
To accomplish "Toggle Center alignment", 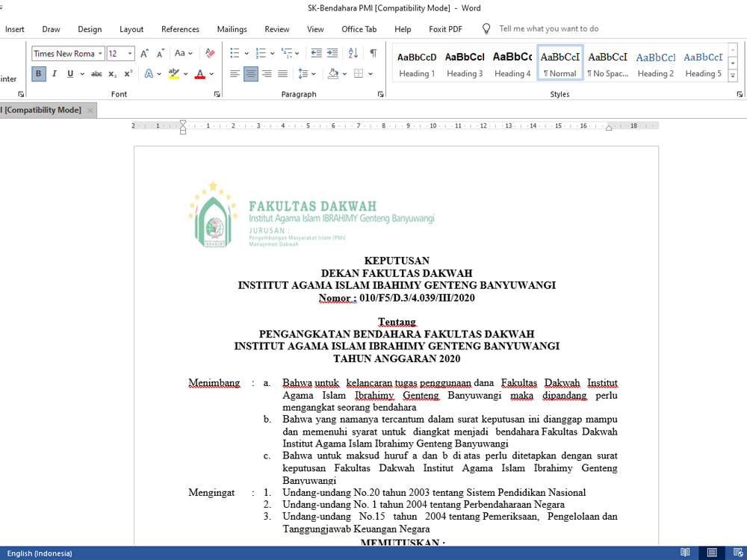I will 250,74.
